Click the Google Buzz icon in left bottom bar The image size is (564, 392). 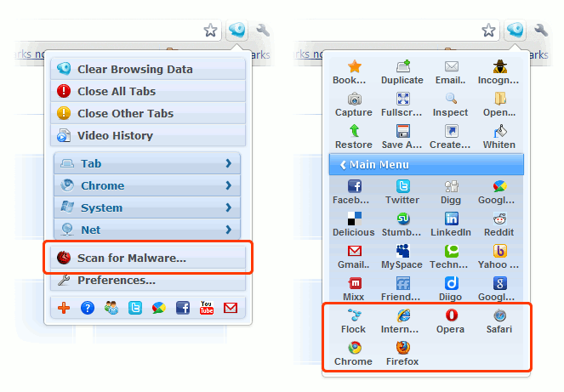coord(159,308)
